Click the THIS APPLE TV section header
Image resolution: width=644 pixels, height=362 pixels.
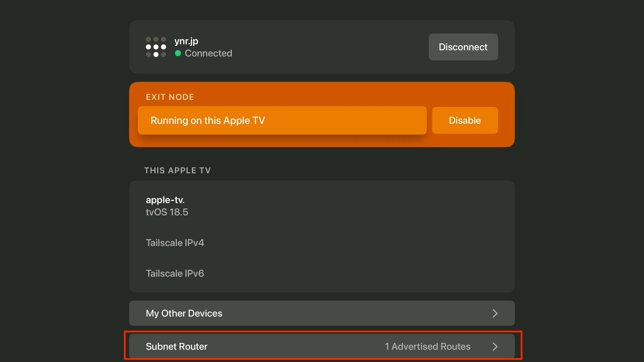(x=177, y=171)
